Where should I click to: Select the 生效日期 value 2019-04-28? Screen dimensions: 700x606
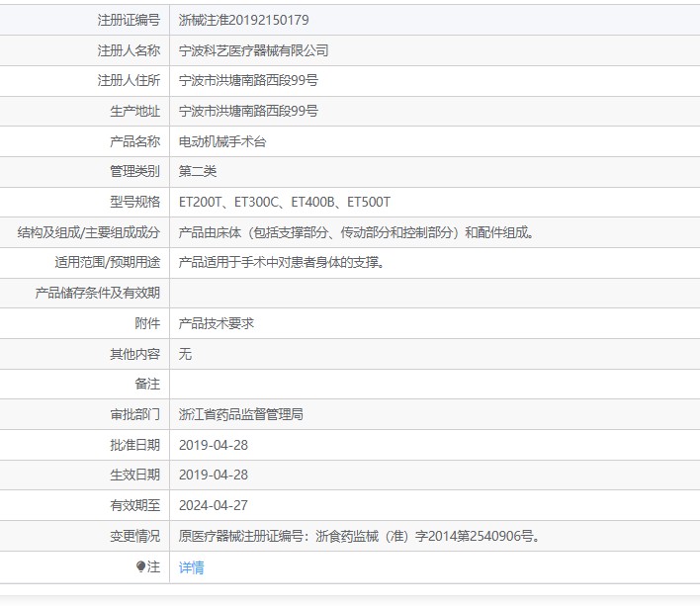tap(214, 475)
